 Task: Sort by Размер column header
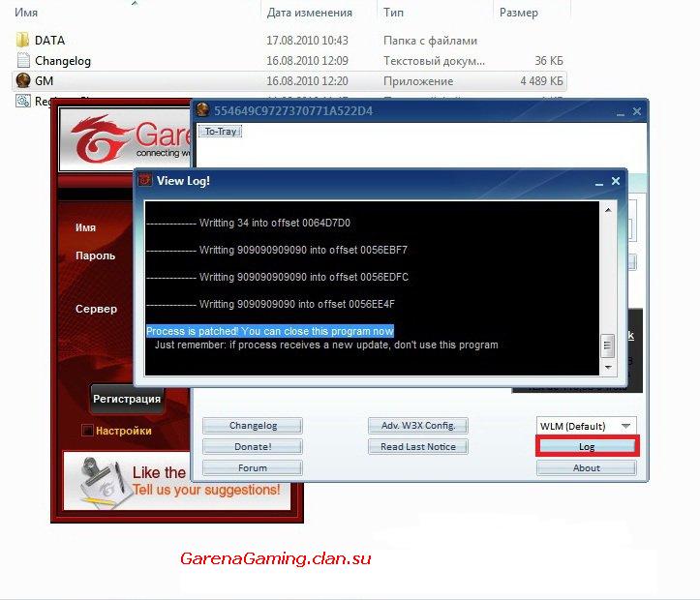point(519,13)
